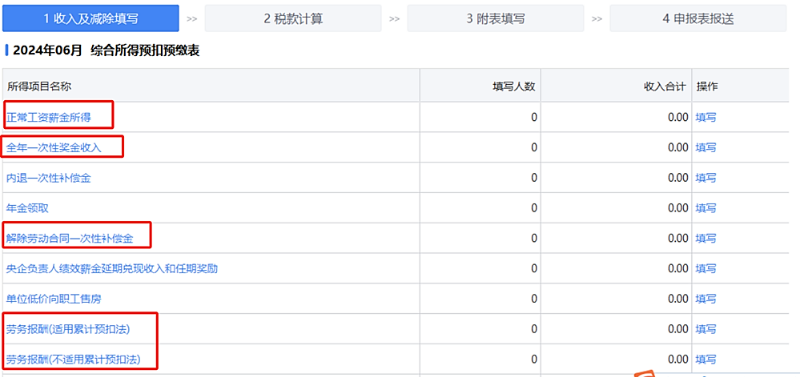Image resolution: width=800 pixels, height=377 pixels.
Task: Click 填写 for 正常工资薪金所得 row
Action: coord(706,117)
